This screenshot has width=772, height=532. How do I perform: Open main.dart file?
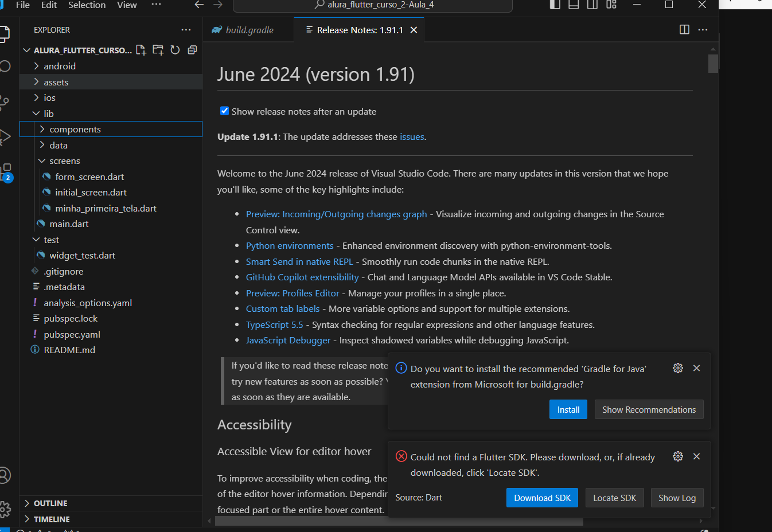click(x=111, y=224)
